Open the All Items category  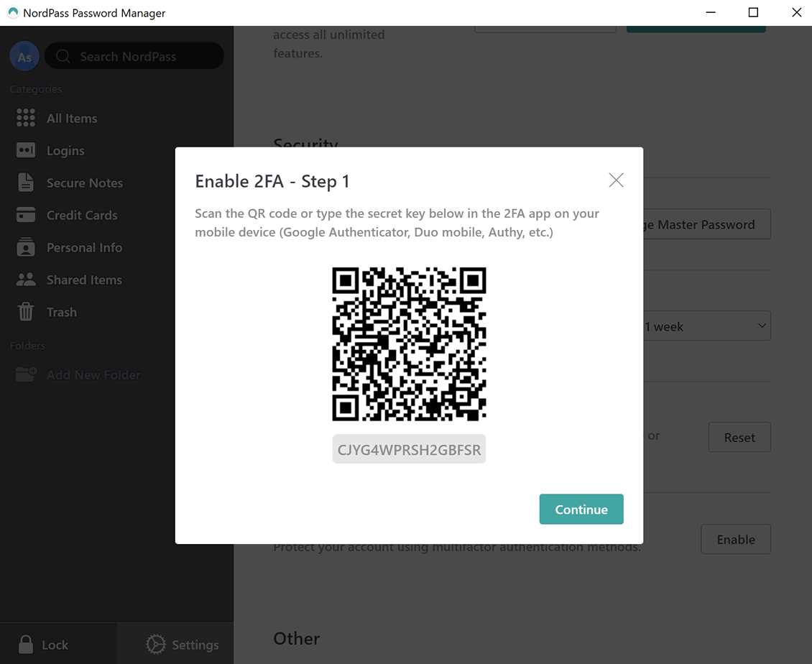(x=72, y=119)
